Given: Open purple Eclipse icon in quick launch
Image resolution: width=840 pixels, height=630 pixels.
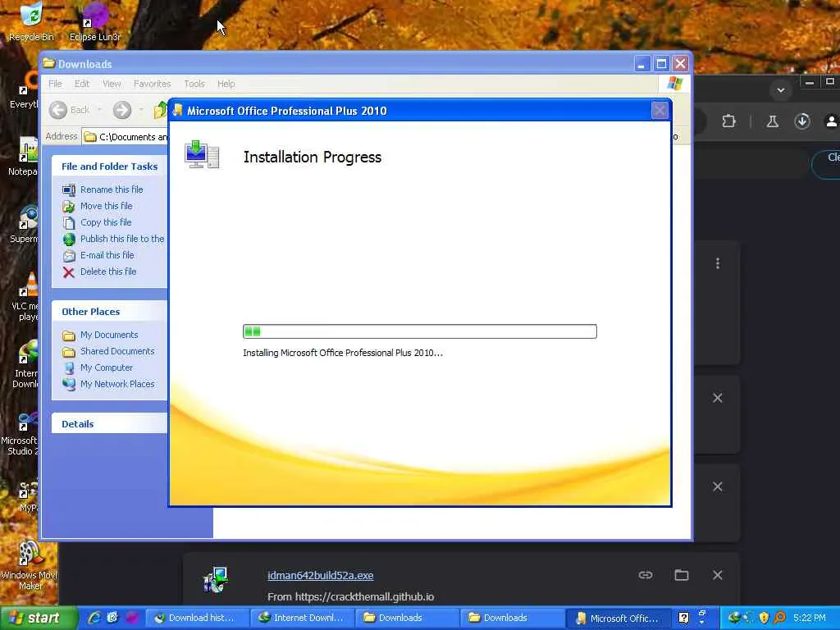Looking at the screenshot, I should (130, 618).
